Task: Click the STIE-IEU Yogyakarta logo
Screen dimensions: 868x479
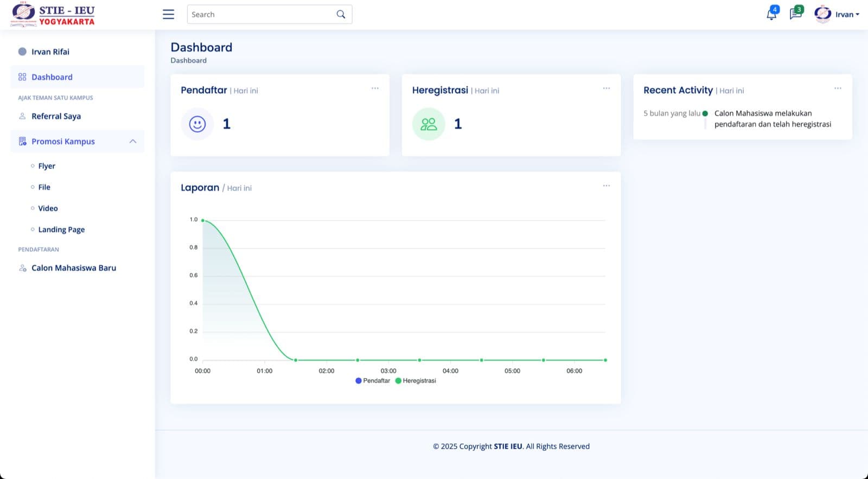Action: 53,15
